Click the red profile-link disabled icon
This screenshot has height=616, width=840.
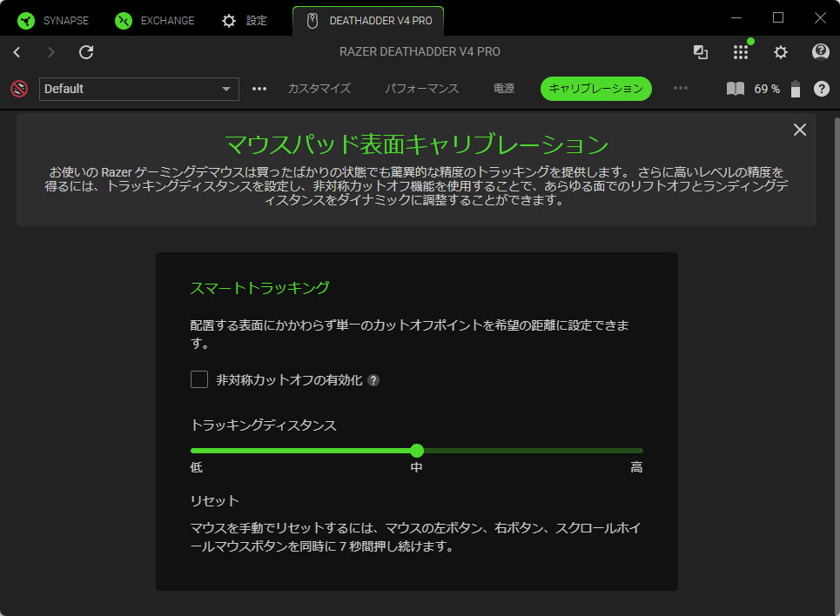tap(19, 89)
